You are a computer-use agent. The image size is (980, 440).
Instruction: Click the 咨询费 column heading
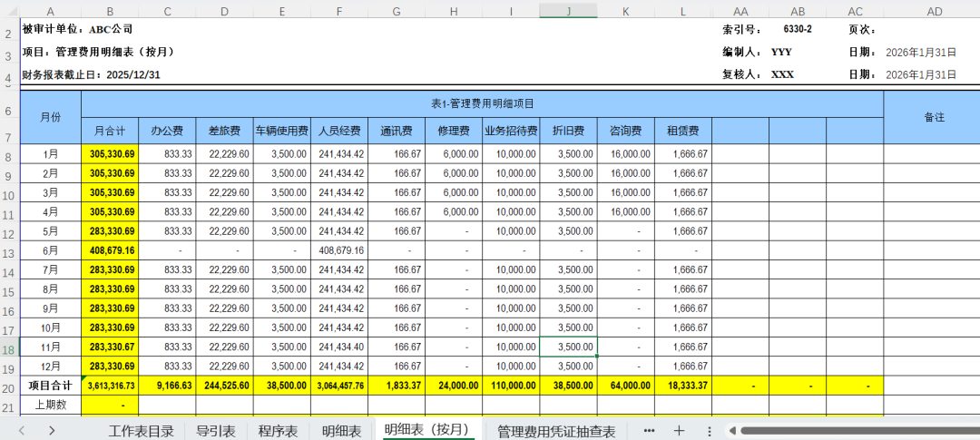click(x=625, y=131)
